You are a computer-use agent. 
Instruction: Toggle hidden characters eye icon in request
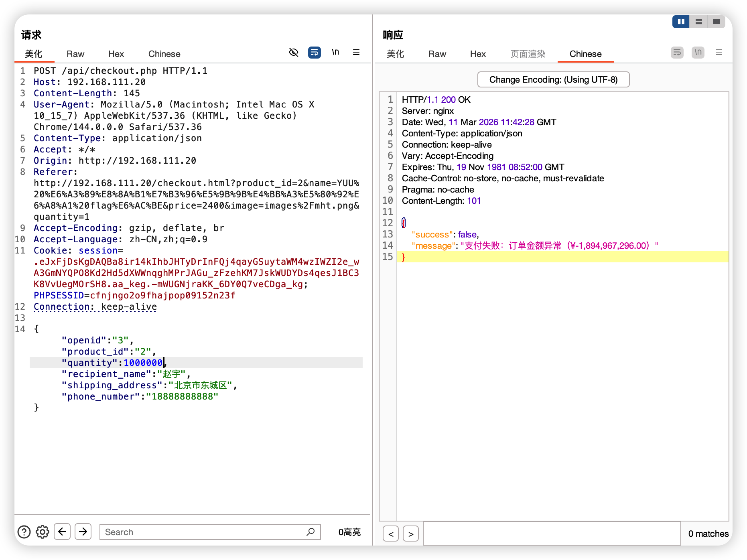coord(294,53)
